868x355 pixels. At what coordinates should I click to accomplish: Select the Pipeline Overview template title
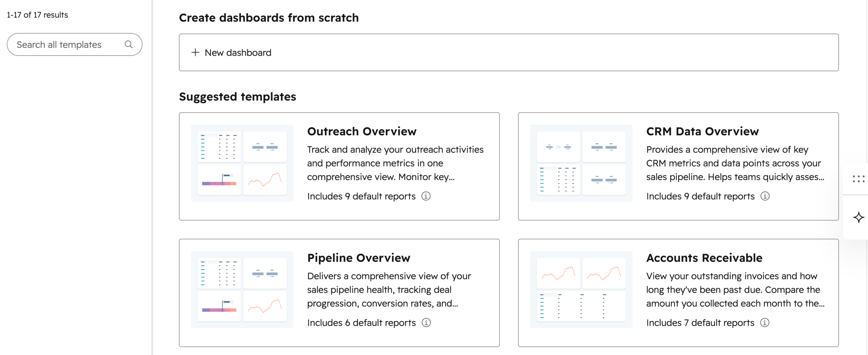point(359,258)
